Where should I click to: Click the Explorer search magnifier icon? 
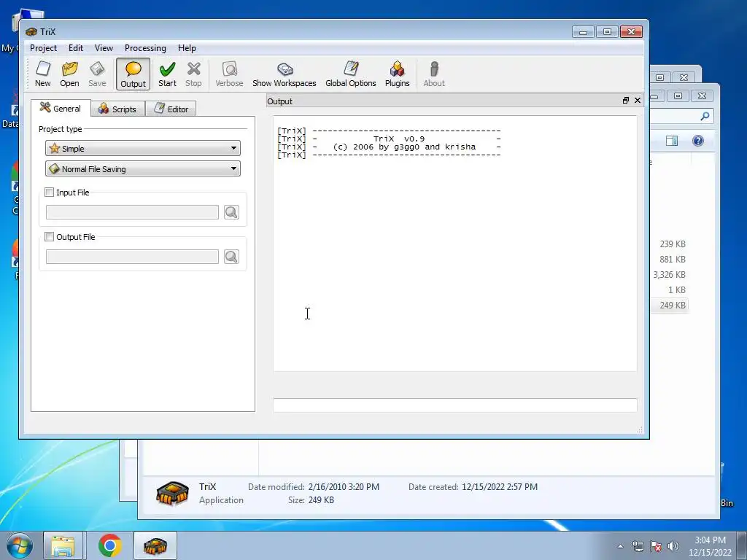click(x=705, y=116)
